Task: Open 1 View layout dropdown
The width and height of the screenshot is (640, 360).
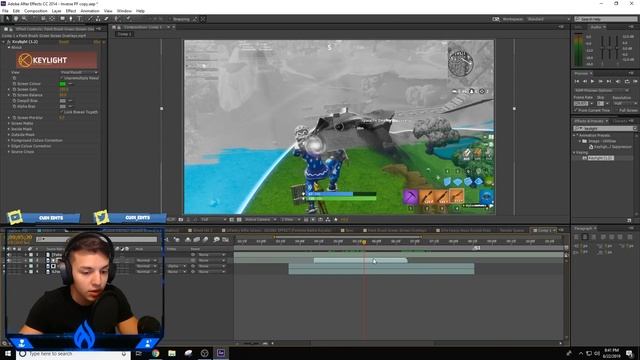Action: (289, 220)
